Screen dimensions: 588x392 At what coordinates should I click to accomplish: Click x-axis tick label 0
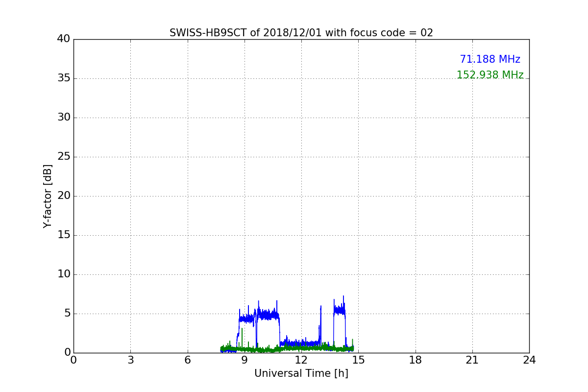(73, 360)
